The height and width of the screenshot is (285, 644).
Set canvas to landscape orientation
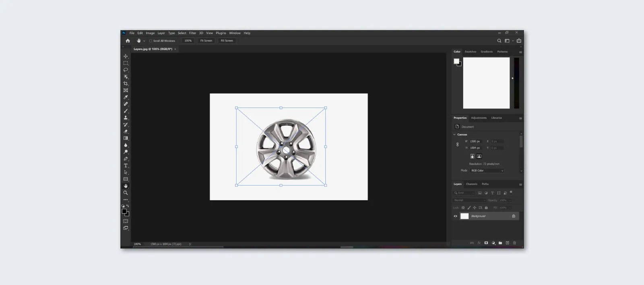tap(479, 156)
